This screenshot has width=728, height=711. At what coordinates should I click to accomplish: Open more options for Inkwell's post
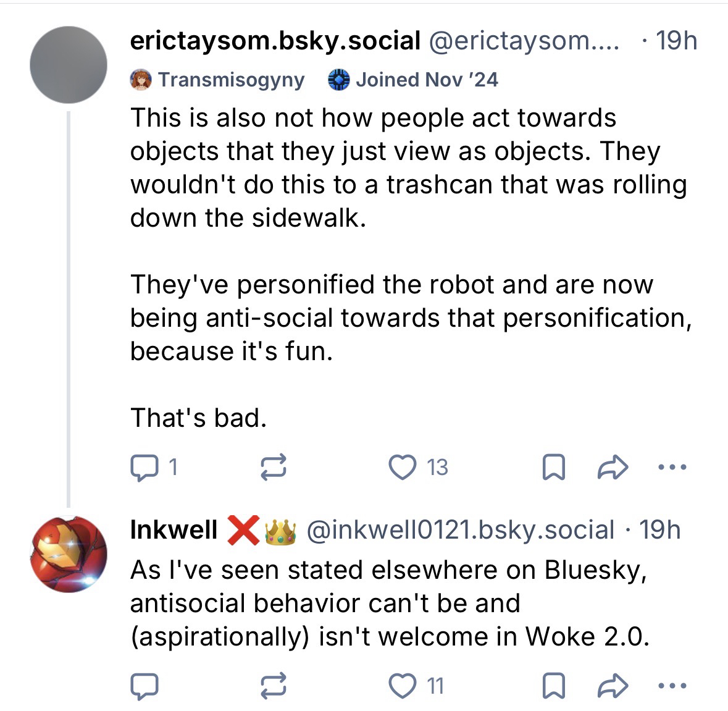click(x=672, y=686)
